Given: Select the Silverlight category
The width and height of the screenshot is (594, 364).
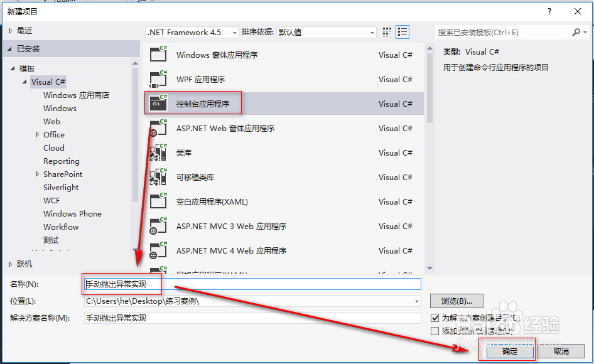Looking at the screenshot, I should 61,188.
